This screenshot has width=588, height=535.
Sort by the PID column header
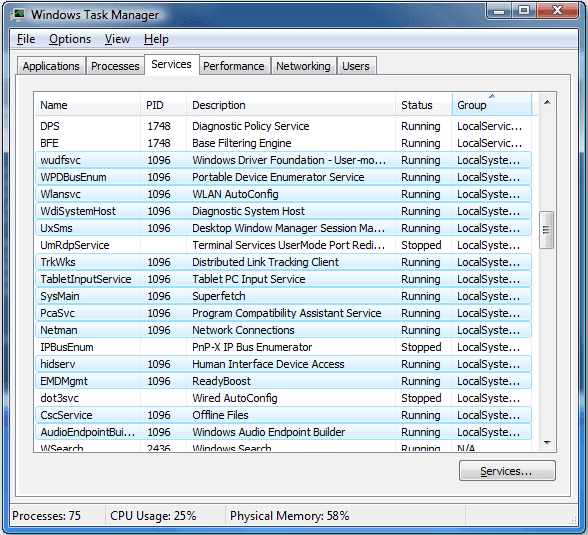[164, 105]
